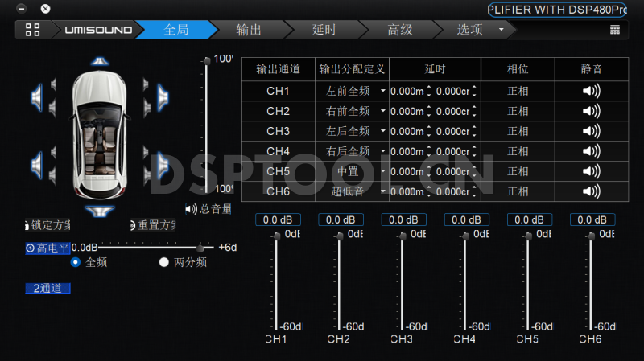This screenshot has width=644, height=361.
Task: Click CH2 delay 0.000cm field
Action: [x=452, y=111]
